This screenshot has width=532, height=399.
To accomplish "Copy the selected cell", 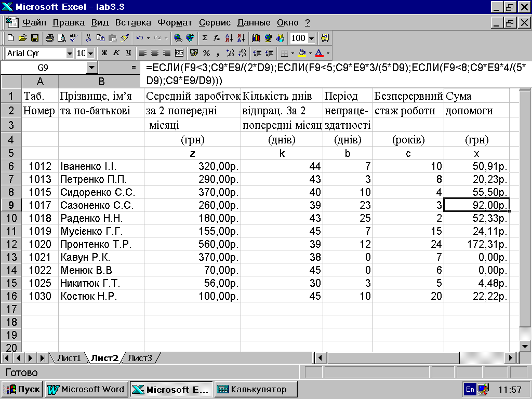I will tap(100, 38).
